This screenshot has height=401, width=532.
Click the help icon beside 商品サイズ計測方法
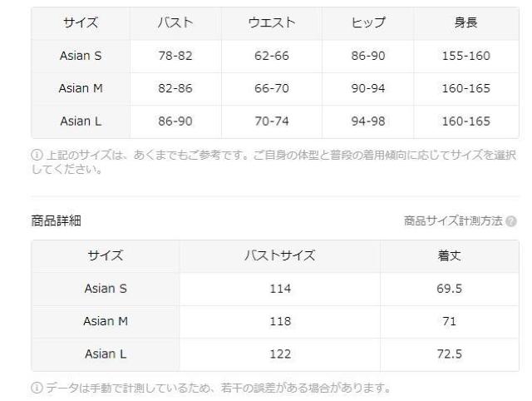[x=511, y=221]
